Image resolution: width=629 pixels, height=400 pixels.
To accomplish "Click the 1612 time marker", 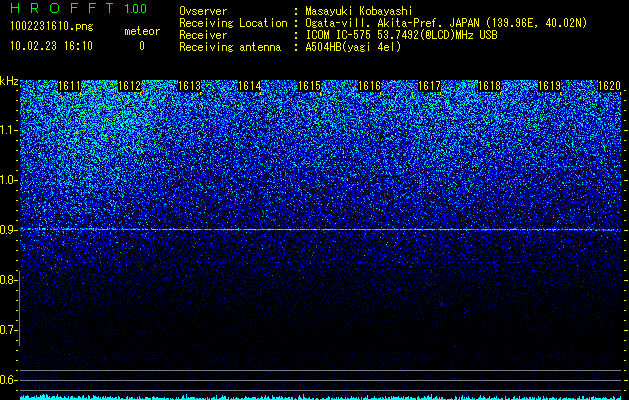I will click(x=130, y=86).
